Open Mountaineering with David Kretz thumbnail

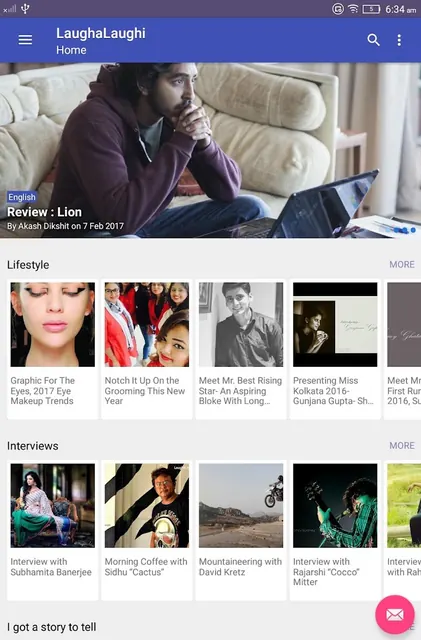(241, 505)
